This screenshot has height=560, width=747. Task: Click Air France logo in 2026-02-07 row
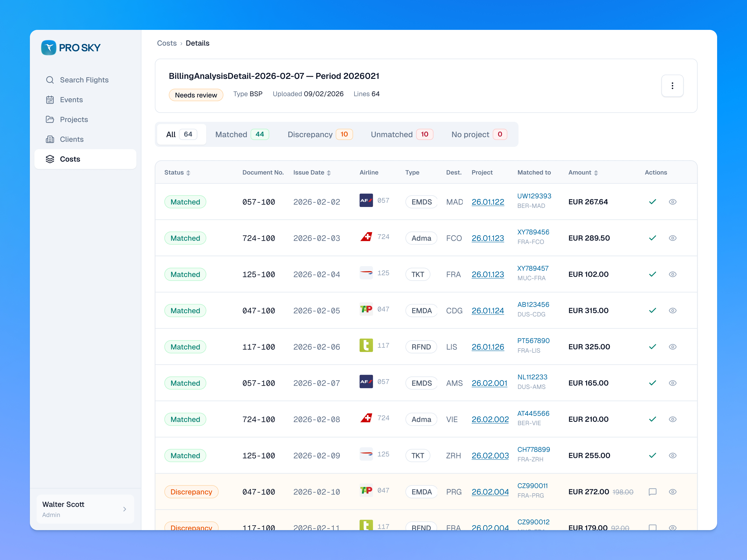click(366, 381)
